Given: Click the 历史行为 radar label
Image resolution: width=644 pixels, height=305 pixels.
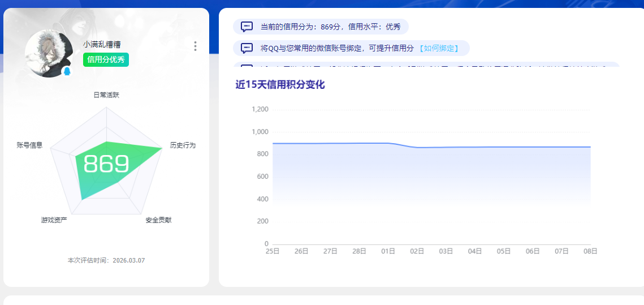Looking at the screenshot, I should point(183,145).
